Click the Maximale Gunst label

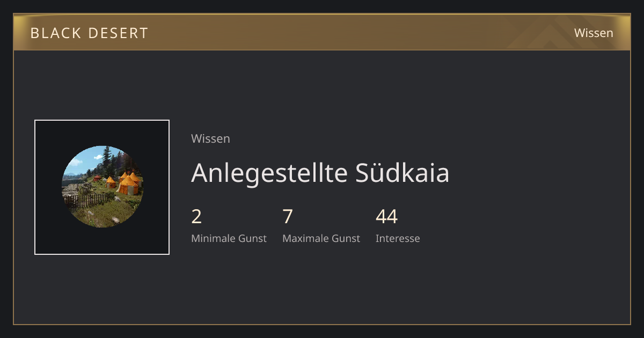coord(321,238)
